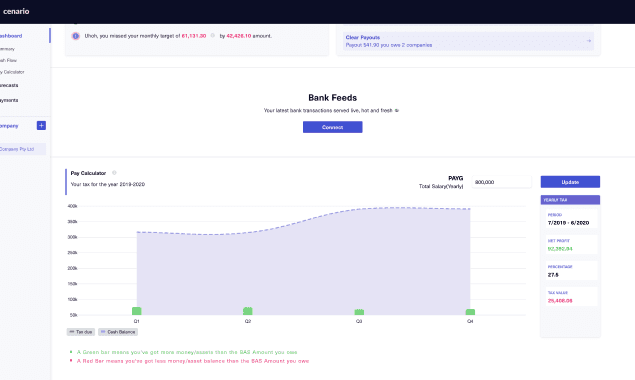Screen dimensions: 635x380
Task: Open the Clear Payouts link
Action: [x=363, y=37]
